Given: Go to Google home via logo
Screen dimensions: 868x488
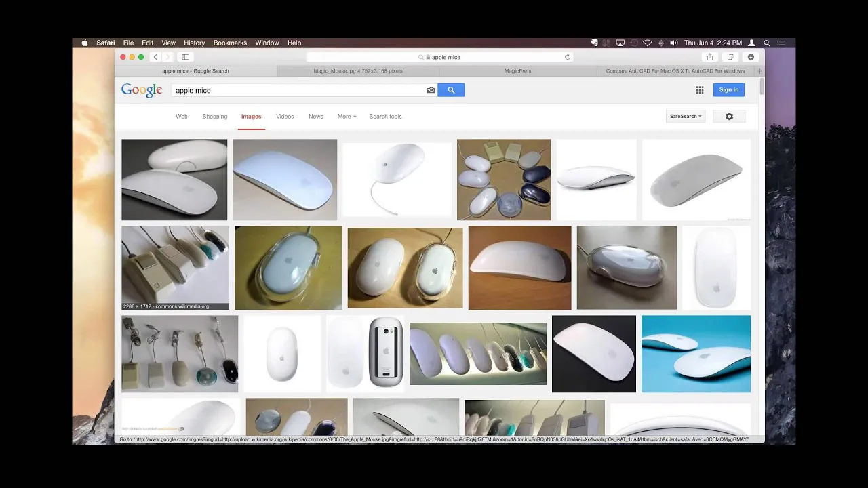Looking at the screenshot, I should (142, 90).
